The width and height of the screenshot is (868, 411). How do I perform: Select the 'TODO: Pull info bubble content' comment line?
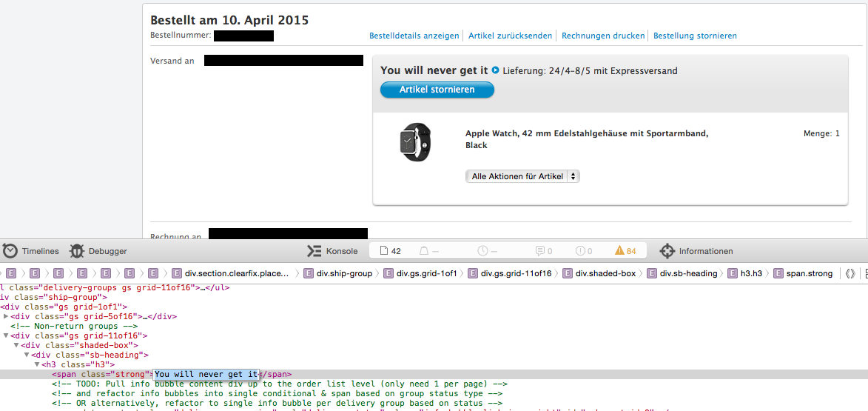280,384
